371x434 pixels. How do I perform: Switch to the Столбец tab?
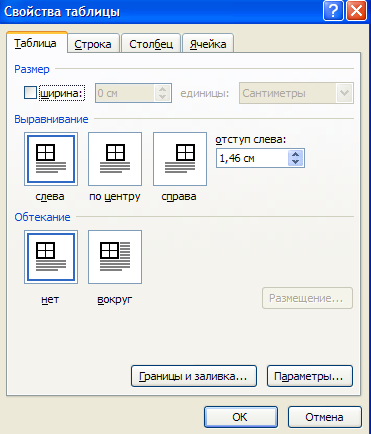151,44
